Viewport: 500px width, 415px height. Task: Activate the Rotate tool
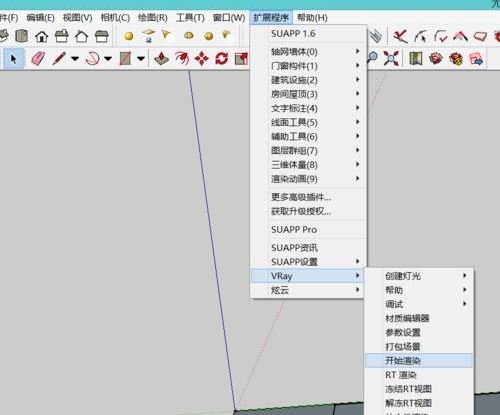click(221, 59)
